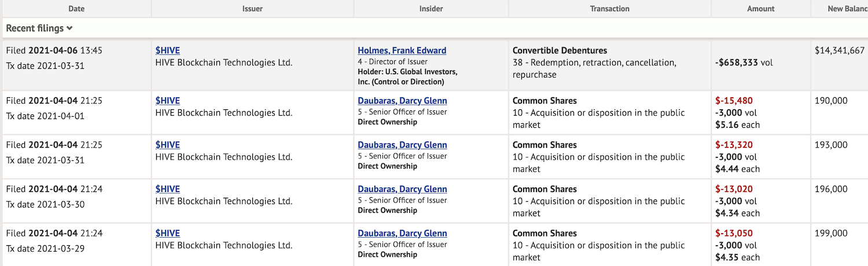Open $HIVE link for Tx date 2021-03-30
Image resolution: width=868 pixels, height=266 pixels.
click(168, 189)
